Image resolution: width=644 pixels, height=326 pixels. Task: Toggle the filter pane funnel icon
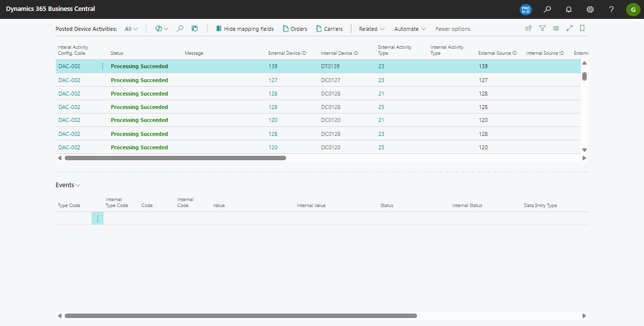[x=542, y=28]
